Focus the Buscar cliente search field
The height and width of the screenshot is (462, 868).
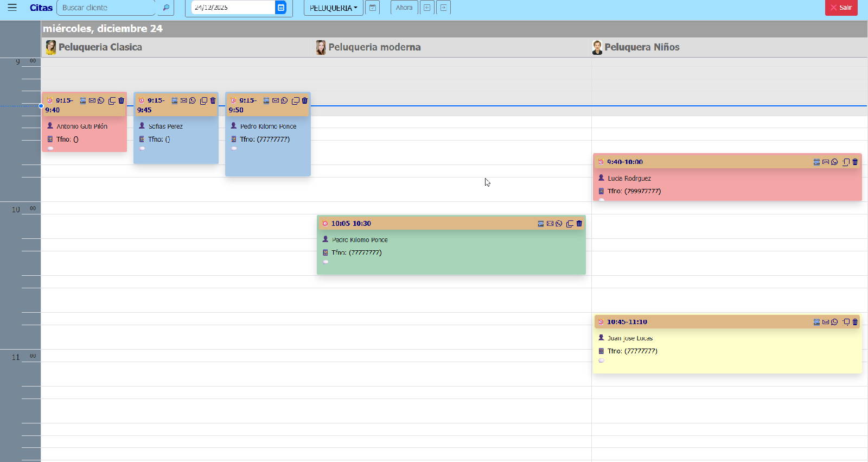point(106,8)
